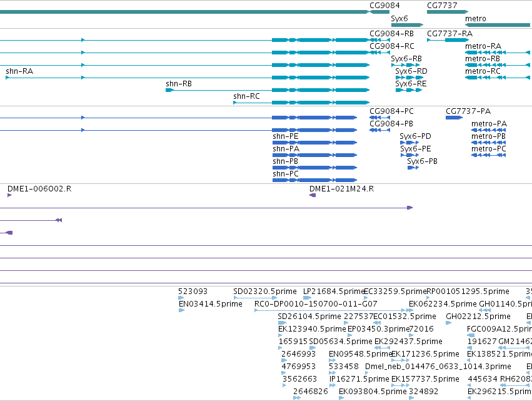The image size is (532, 401).
Task: Select the shn-RB transcript
Action: pyautogui.click(x=268, y=90)
